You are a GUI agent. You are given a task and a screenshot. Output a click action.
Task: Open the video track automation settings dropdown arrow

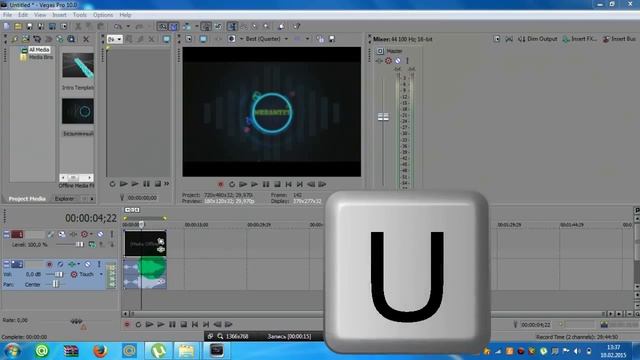pos(91,234)
